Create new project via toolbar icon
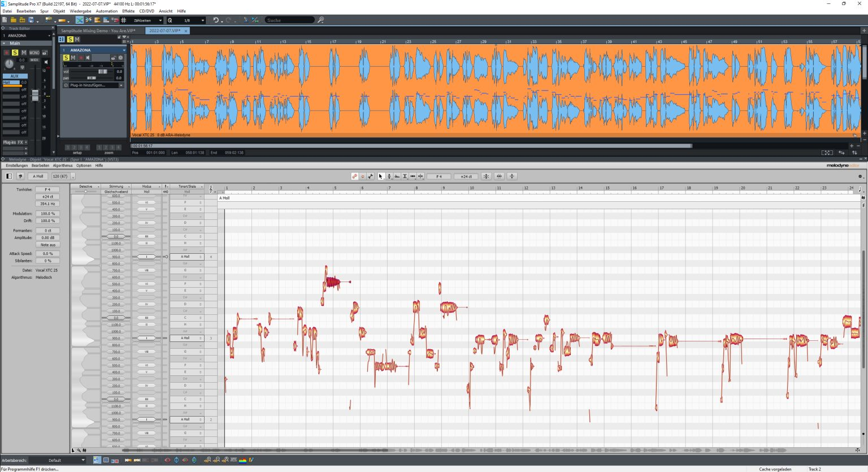868x472 pixels. pyautogui.click(x=5, y=20)
